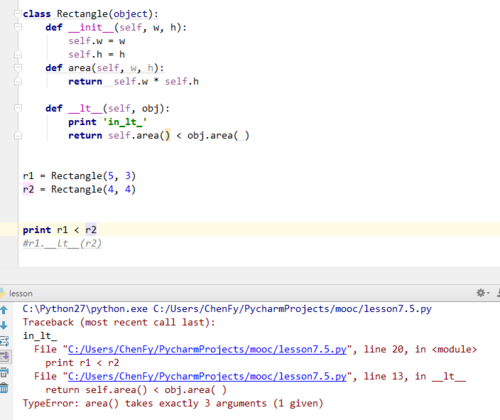Click fold end marker at return self.w line
Viewport: 500px width, 420px height.
18,81
